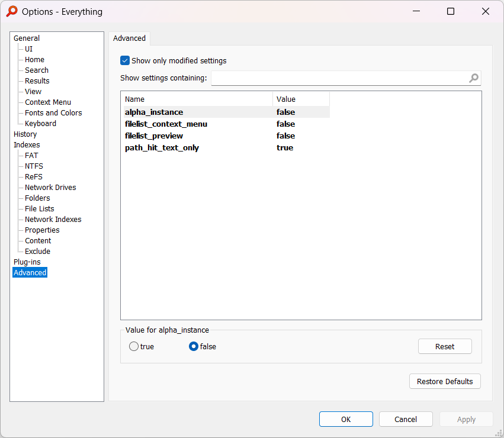Click Restore Defaults button
504x438 pixels.
(x=445, y=381)
